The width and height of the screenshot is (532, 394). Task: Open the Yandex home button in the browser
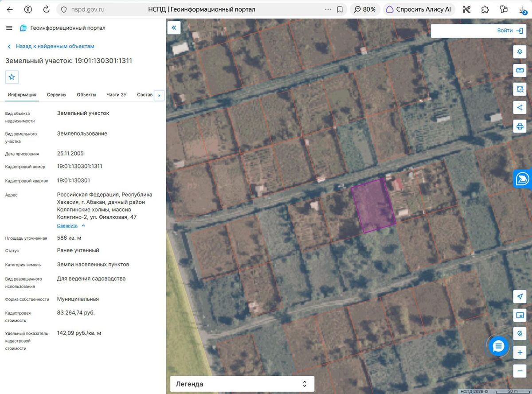point(28,9)
